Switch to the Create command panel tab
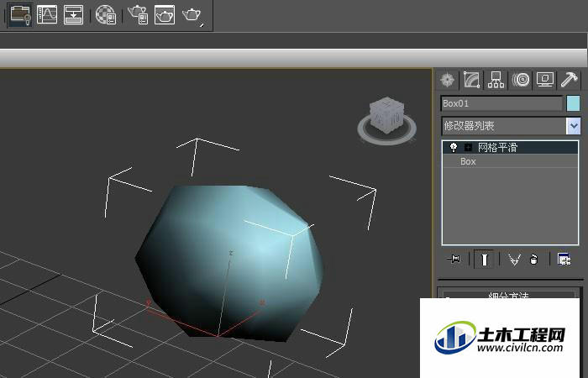588x378 pixels. pos(448,80)
